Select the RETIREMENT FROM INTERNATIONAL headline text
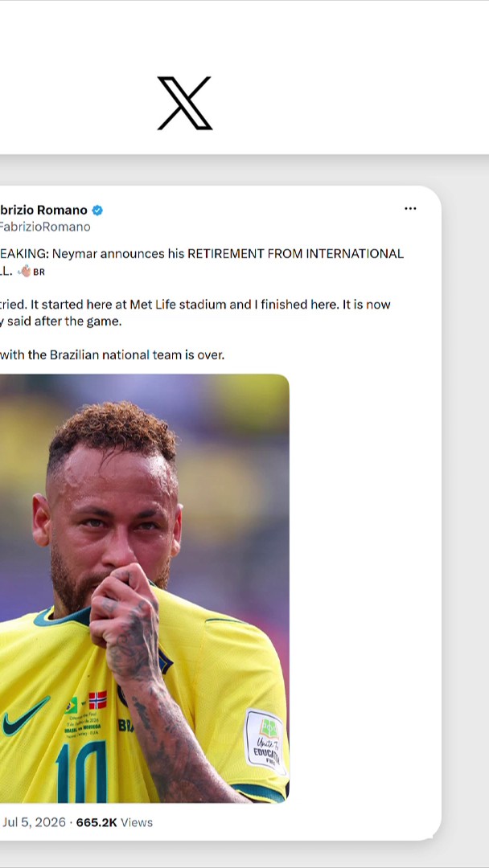489x868 pixels. tap(295, 254)
